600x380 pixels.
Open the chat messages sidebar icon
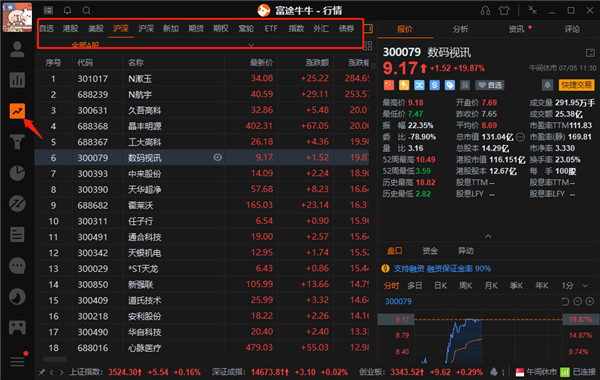(x=17, y=266)
